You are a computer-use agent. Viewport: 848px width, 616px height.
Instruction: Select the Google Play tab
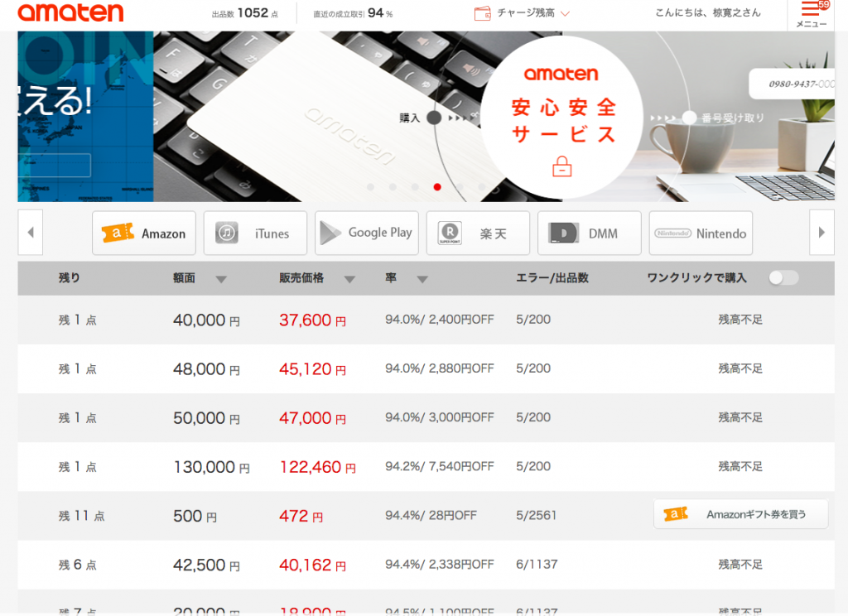pyautogui.click(x=367, y=233)
